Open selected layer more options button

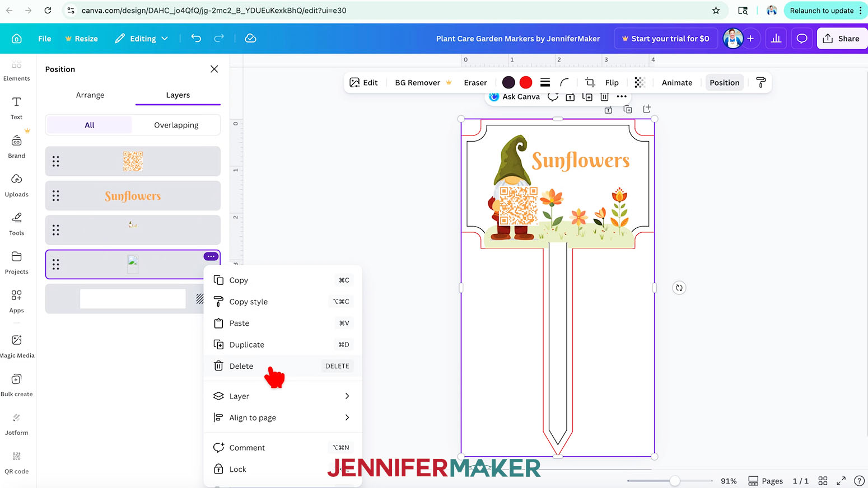tap(211, 256)
